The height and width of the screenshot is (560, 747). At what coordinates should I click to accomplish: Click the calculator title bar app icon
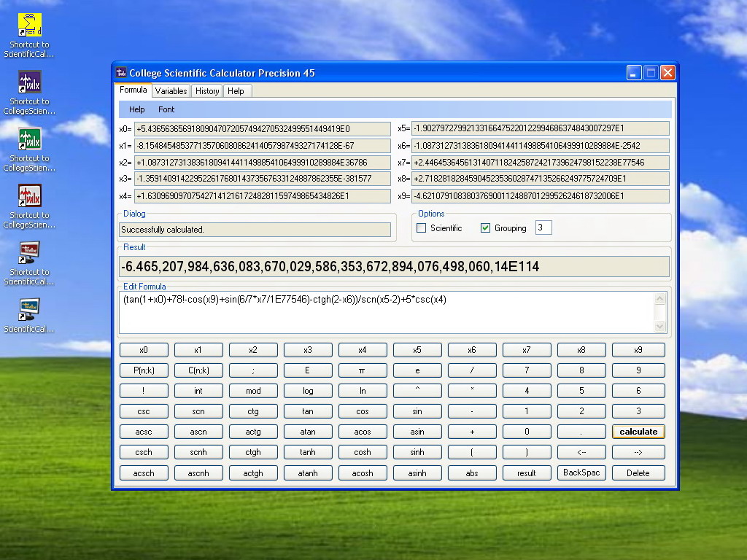(122, 73)
